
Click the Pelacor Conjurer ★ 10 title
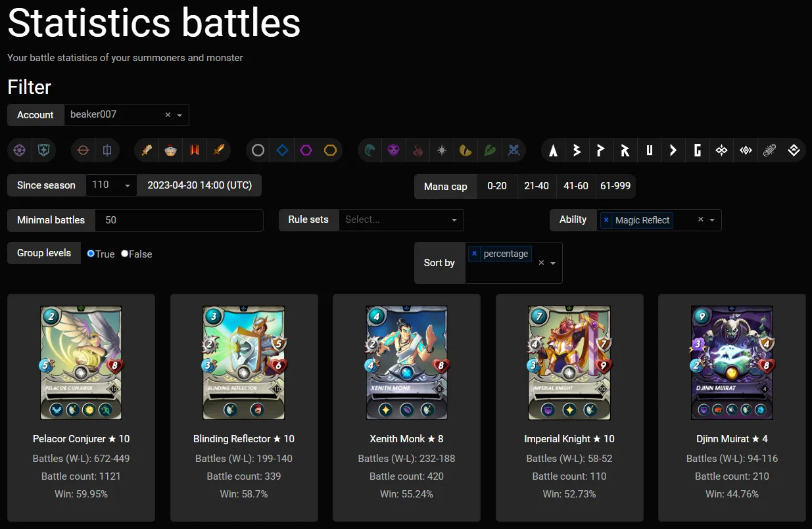point(81,439)
